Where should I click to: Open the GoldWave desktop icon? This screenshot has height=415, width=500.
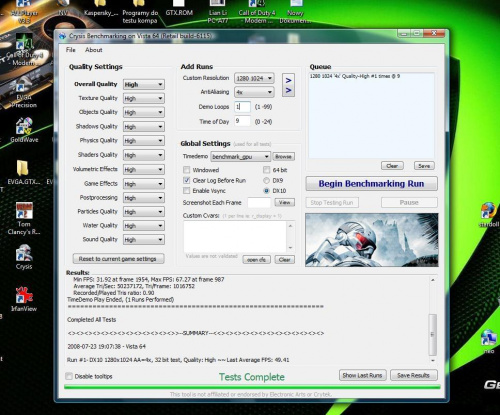[x=24, y=130]
